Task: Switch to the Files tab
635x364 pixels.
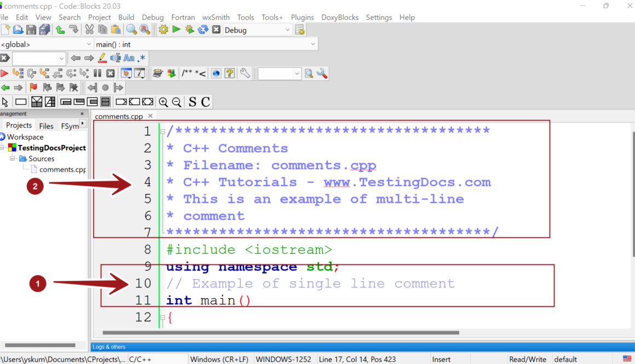Action: tap(46, 125)
